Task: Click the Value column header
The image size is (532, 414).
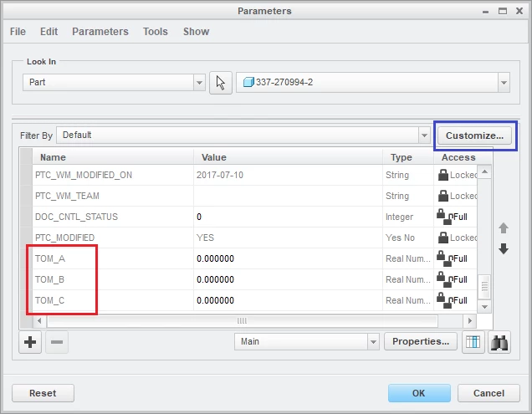Action: 288,157
